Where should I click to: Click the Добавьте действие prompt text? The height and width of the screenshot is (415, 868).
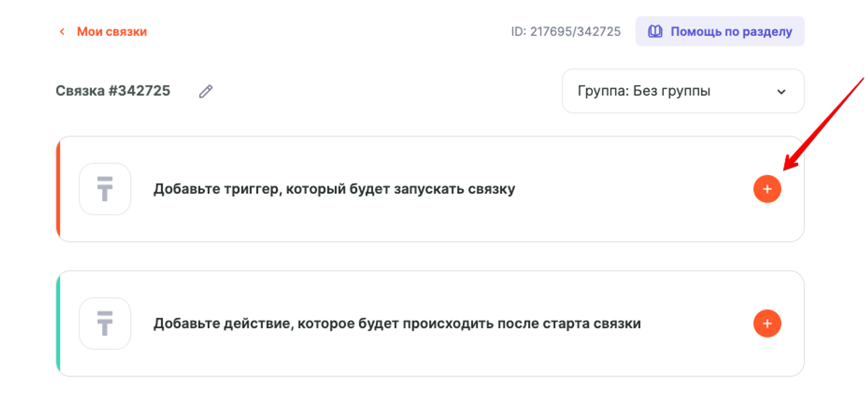[x=397, y=323]
